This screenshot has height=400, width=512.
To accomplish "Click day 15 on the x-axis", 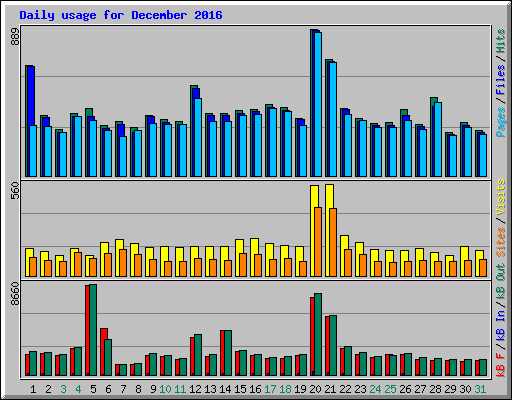I will (240, 389).
